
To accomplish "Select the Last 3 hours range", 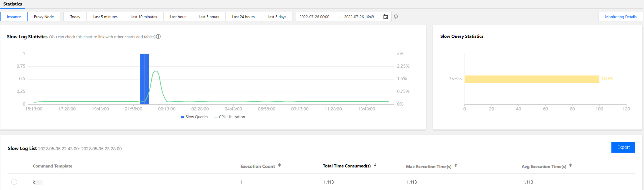I will [x=209, y=17].
